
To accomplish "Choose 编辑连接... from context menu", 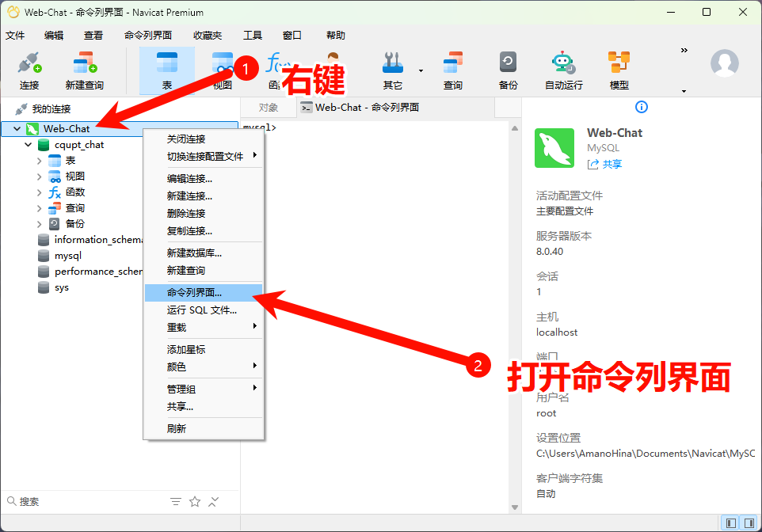I will click(x=204, y=179).
